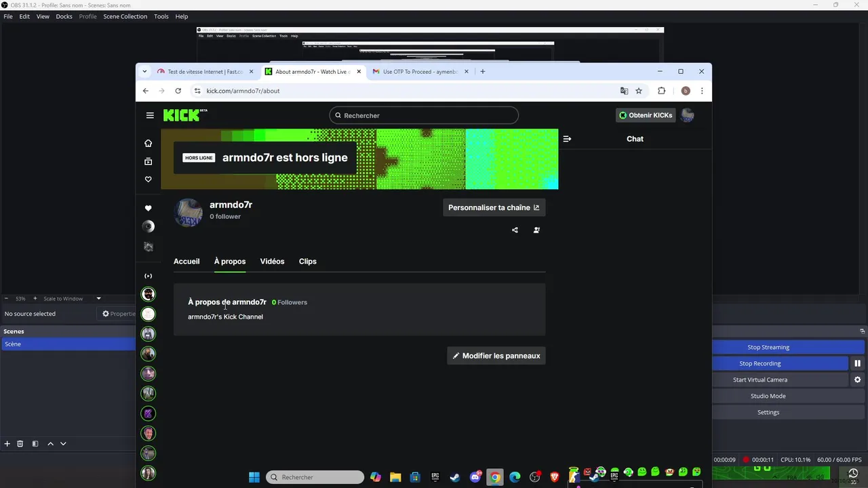The width and height of the screenshot is (868, 488).
Task: Go back in Chrome
Action: (145, 91)
